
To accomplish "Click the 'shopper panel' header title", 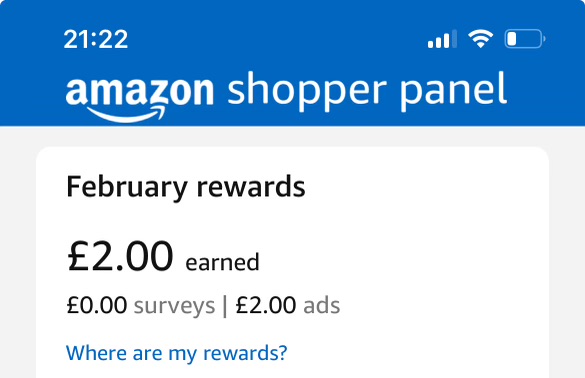I will click(x=367, y=92).
